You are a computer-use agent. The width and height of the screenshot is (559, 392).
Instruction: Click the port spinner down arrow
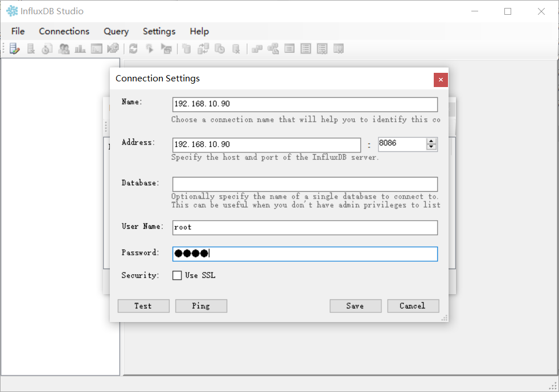click(431, 147)
